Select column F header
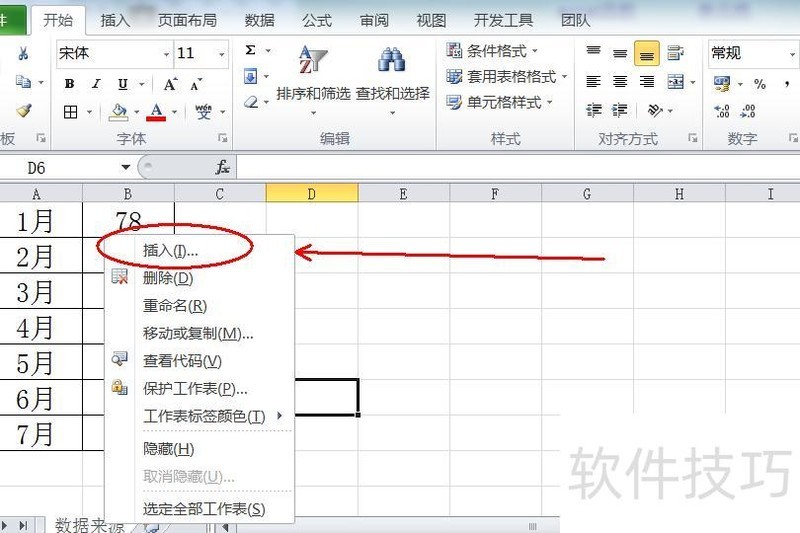This screenshot has height=533, width=800. [x=495, y=194]
